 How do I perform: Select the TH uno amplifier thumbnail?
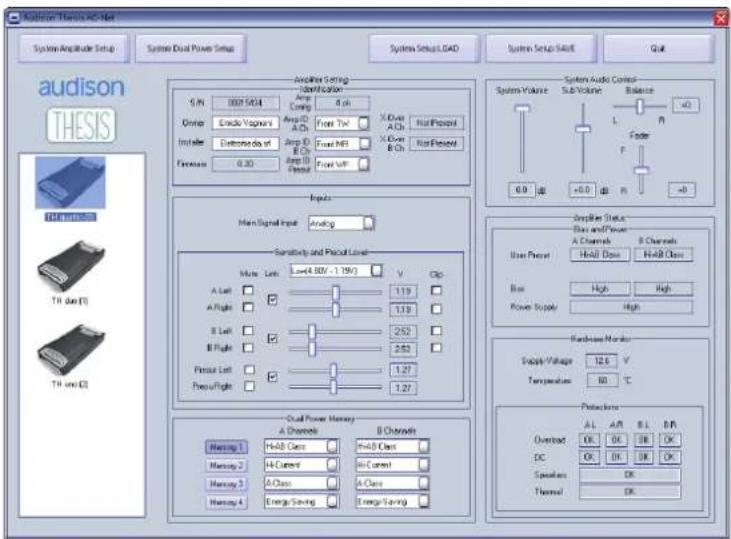(x=70, y=350)
